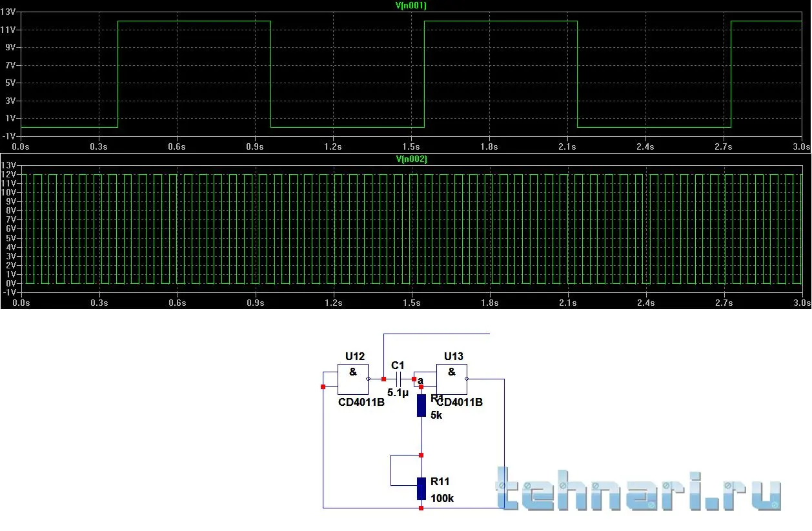Image resolution: width=812 pixels, height=531 pixels.
Task: Click the U12 NAND gate symbol
Action: tap(353, 379)
